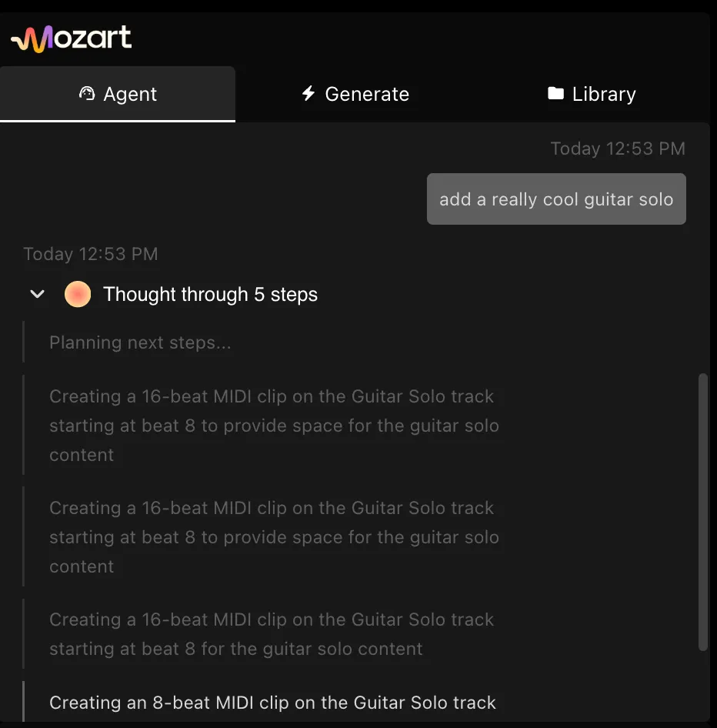
Task: Click the orange orb thinking indicator
Action: point(78,294)
